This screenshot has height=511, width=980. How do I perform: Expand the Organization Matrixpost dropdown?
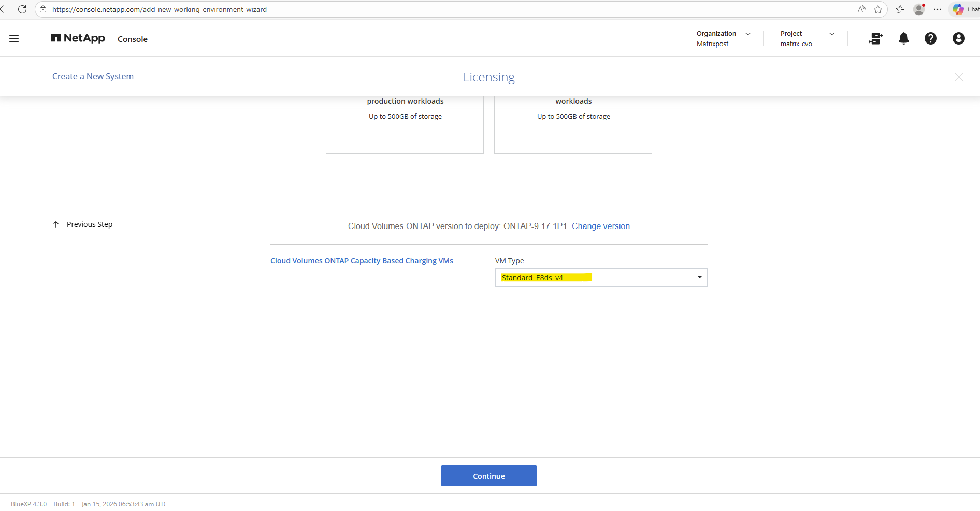pos(724,38)
